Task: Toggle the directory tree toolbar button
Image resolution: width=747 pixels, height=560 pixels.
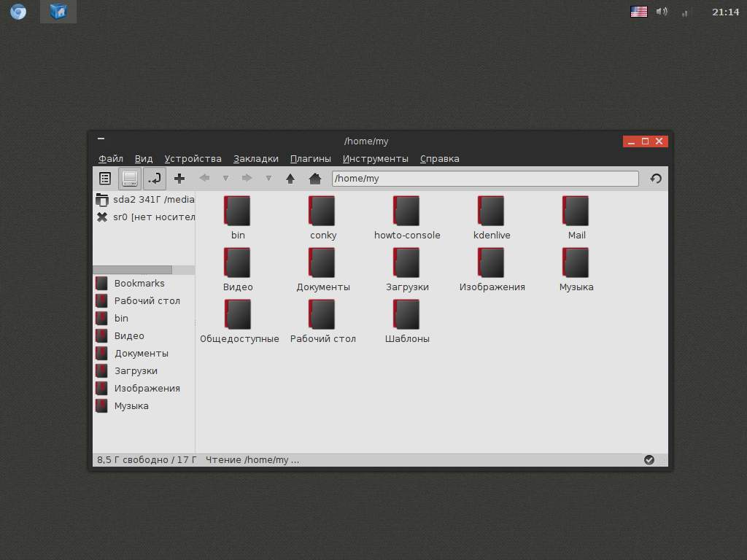Action: point(155,179)
